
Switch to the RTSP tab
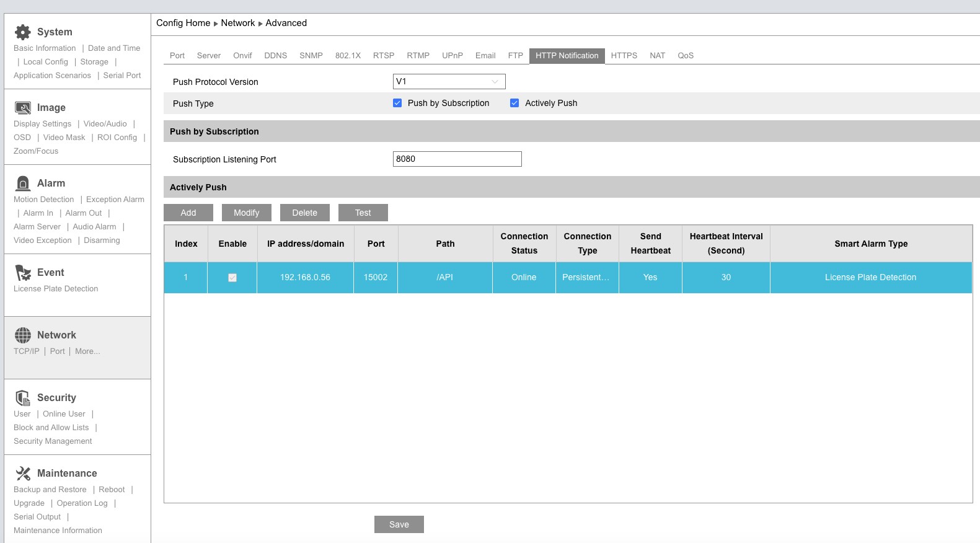coord(384,55)
